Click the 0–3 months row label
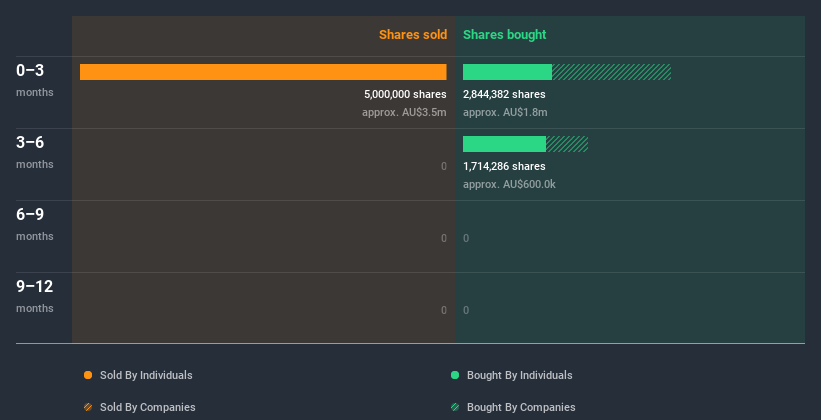The height and width of the screenshot is (420, 821). point(35,80)
